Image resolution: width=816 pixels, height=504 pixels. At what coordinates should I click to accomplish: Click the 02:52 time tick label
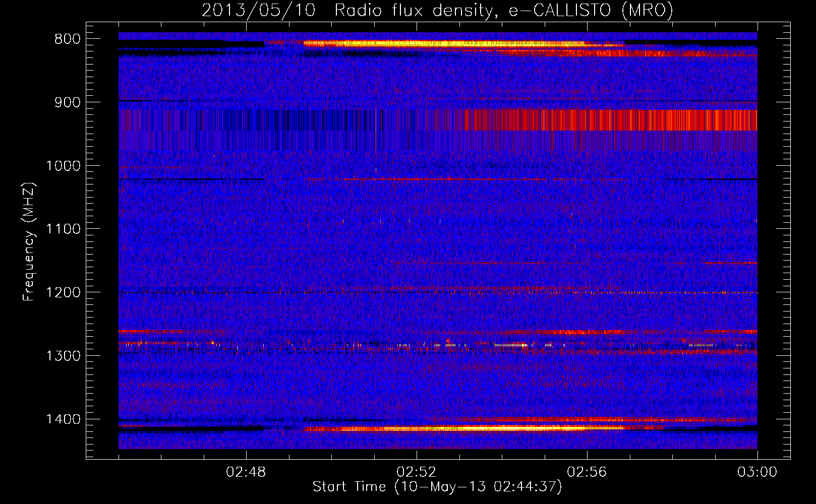(x=417, y=472)
